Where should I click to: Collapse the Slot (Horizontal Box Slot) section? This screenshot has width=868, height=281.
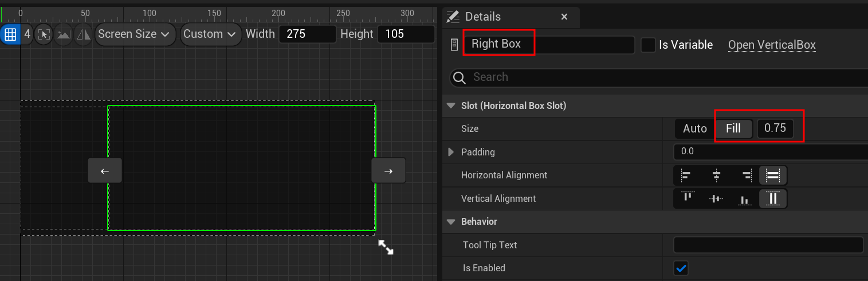point(450,106)
